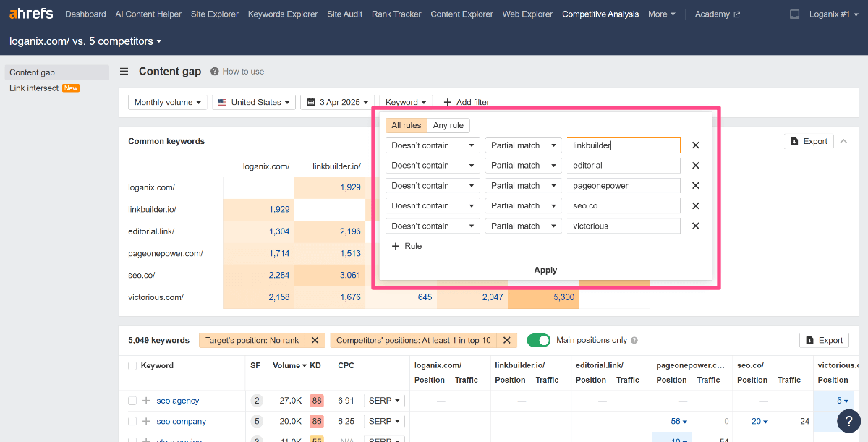The image size is (868, 442).
Task: Remove Competitors' positions filter chip
Action: click(x=506, y=340)
